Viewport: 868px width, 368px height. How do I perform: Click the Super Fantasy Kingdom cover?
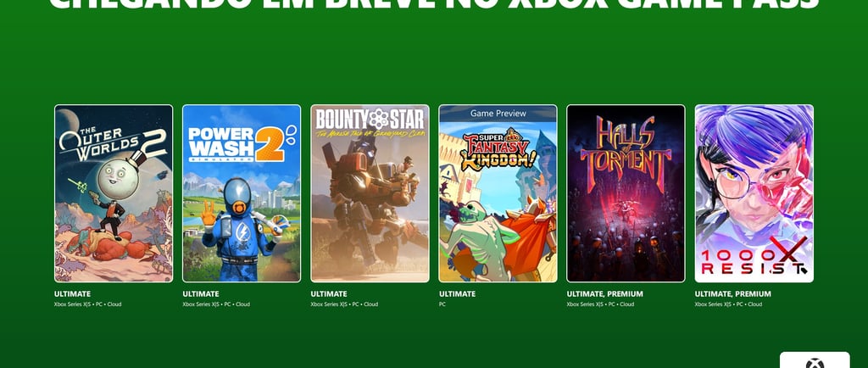[x=498, y=193]
